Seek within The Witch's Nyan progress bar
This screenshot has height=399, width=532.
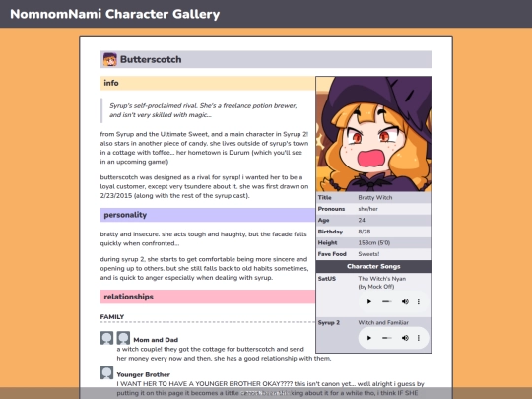pos(387,301)
